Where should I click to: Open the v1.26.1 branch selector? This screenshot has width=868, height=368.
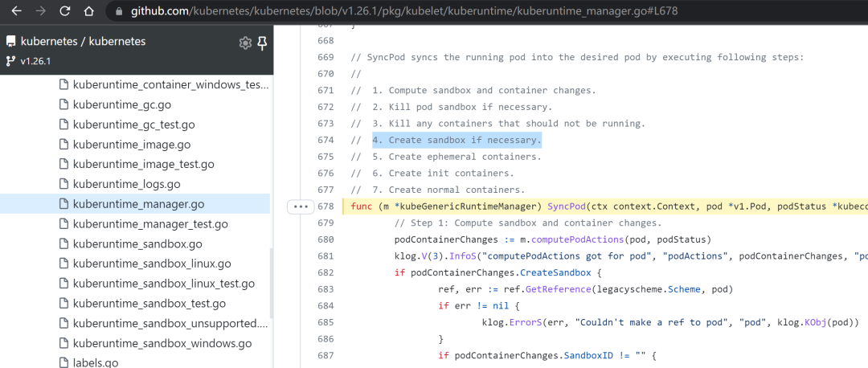pos(28,61)
